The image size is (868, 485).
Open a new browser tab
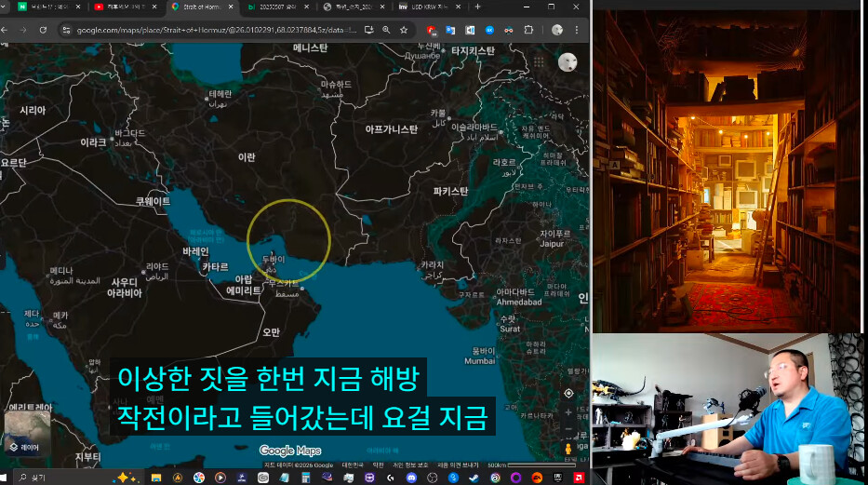point(478,7)
